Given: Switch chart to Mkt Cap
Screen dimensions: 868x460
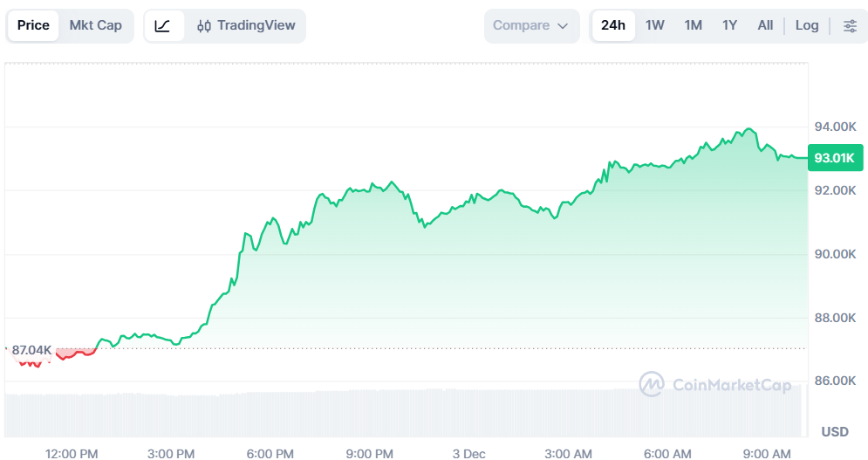Looking at the screenshot, I should 96,26.
